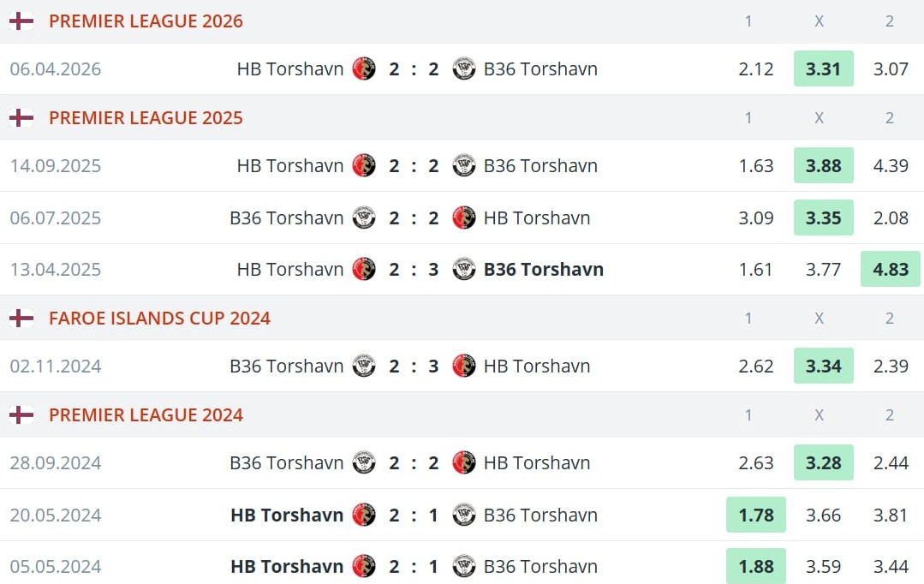The image size is (924, 584).
Task: Open Premier League 2025 competition link
Action: point(146,118)
